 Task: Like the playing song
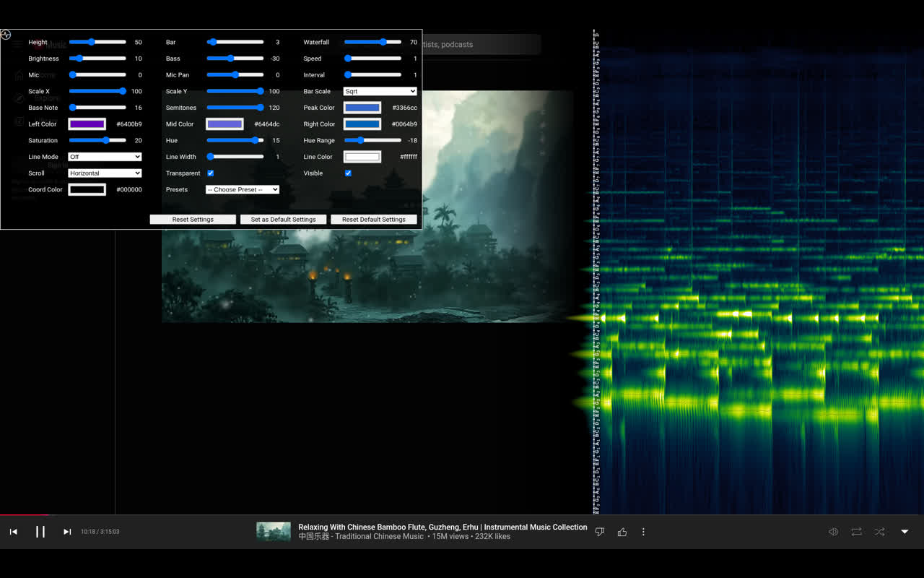coord(622,531)
